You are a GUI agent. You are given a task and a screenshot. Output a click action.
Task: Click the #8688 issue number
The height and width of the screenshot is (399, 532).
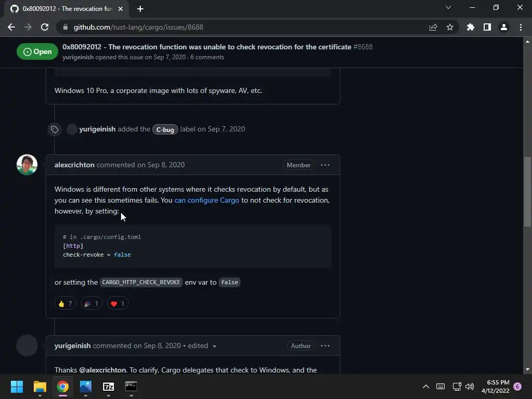pyautogui.click(x=363, y=47)
